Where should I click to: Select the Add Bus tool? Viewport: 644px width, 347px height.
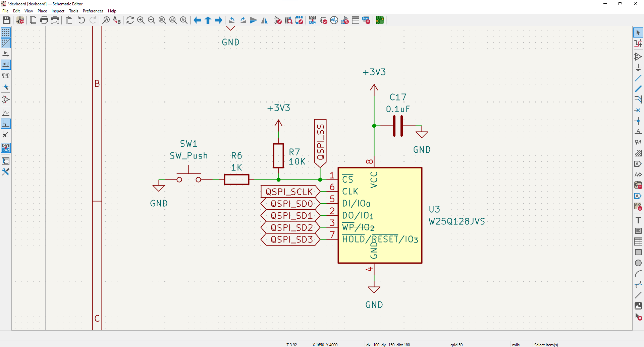[638, 89]
